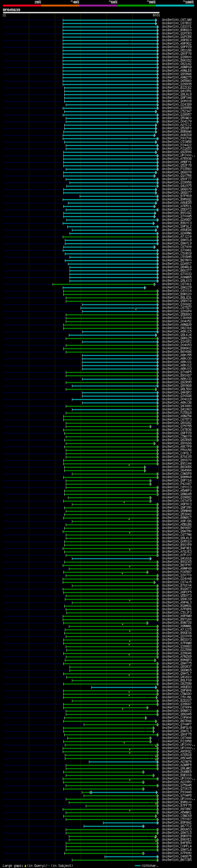The width and height of the screenshot is (197, 868).
Task: Select hit label UniRef100_Q41616
Action: 177,558
